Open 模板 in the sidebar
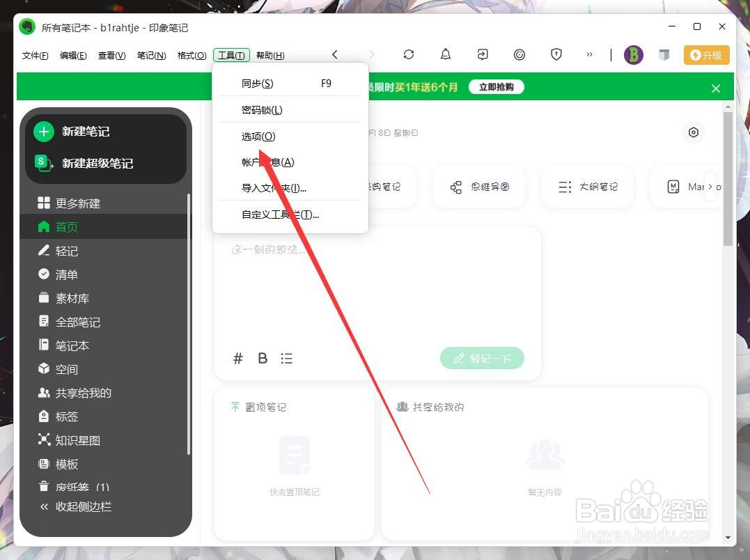The width and height of the screenshot is (750, 560). point(104,464)
